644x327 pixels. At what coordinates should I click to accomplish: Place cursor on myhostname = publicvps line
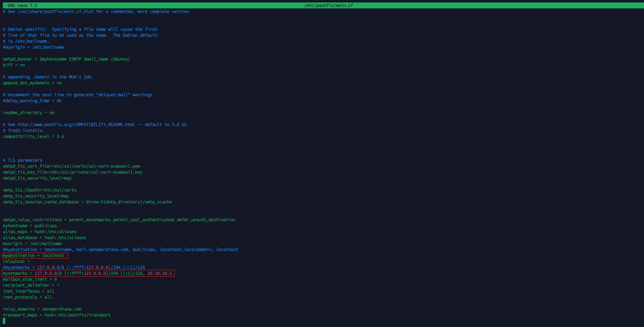pyautogui.click(x=30, y=226)
